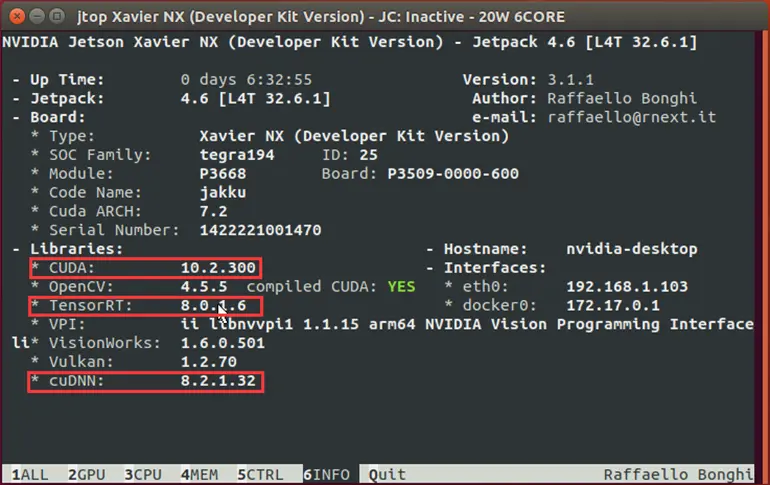
Task: Select the 6INFO tab
Action: (x=326, y=475)
